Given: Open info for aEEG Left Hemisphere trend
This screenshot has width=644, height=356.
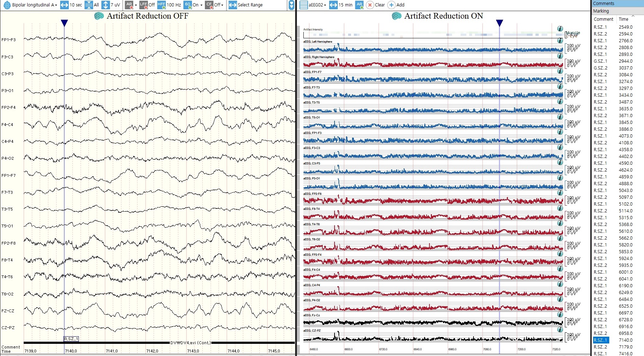Looking at the screenshot, I should point(560,41).
